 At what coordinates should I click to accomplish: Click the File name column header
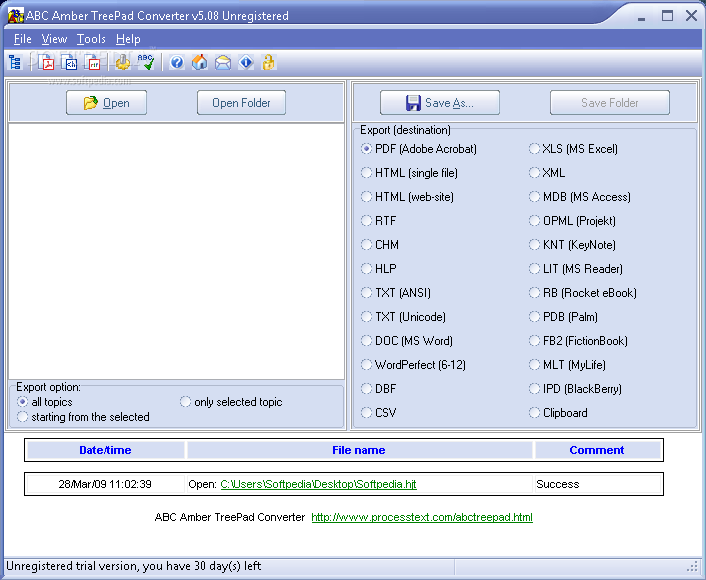[359, 450]
